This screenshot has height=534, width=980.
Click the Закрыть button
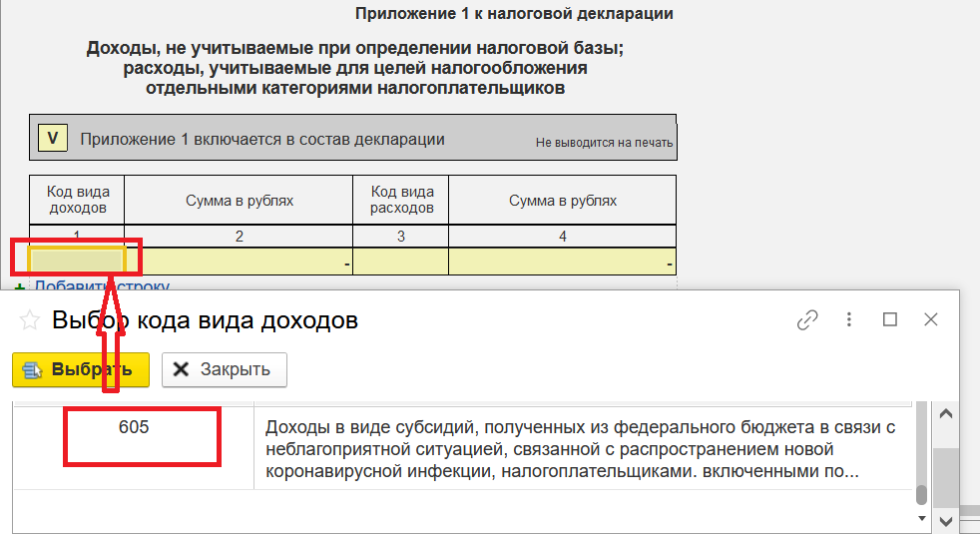coord(224,369)
